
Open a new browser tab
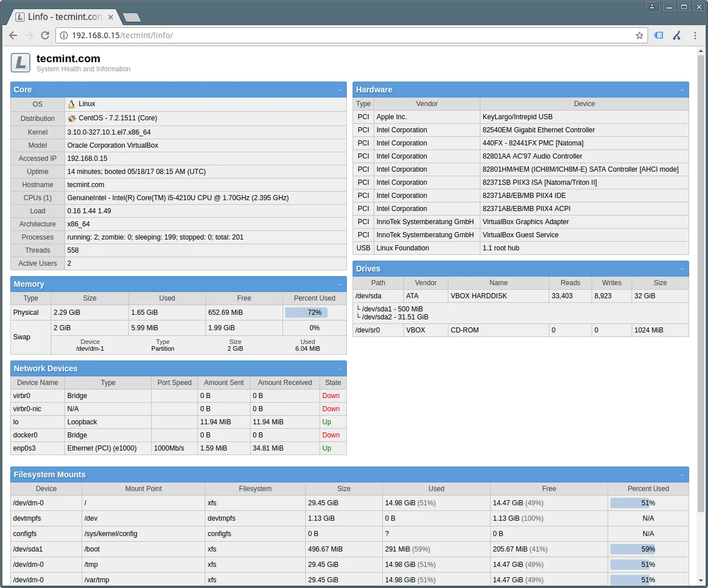[x=131, y=17]
